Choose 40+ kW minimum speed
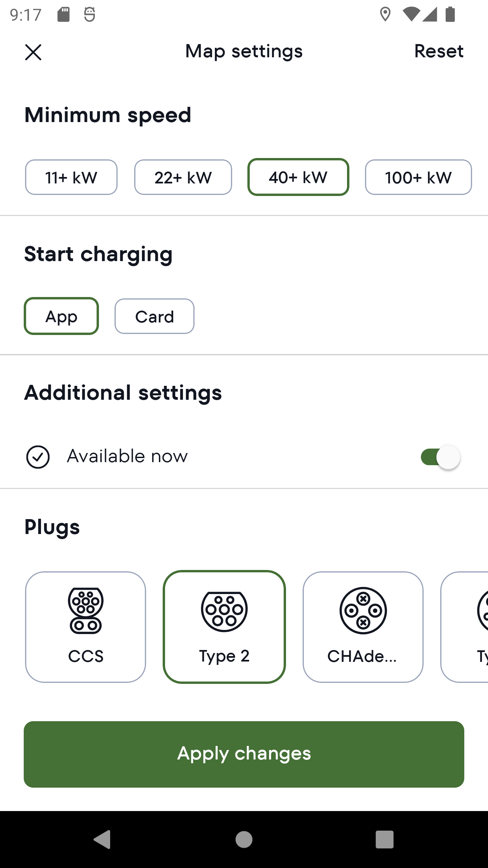 pyautogui.click(x=298, y=177)
